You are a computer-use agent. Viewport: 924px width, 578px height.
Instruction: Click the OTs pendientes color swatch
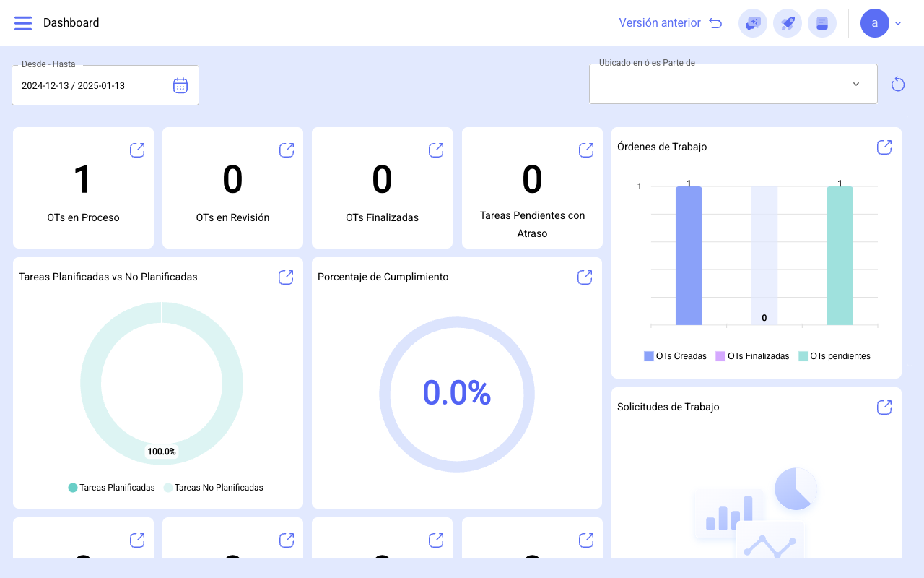[803, 356]
